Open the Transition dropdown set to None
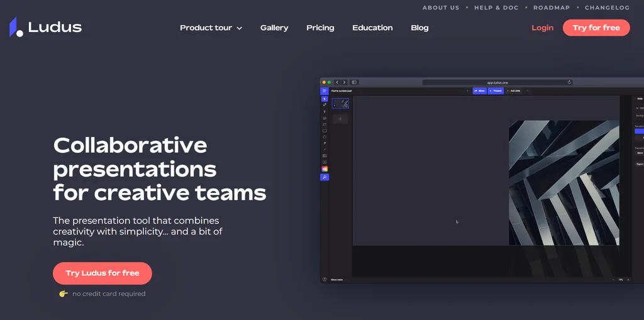 coord(640,153)
